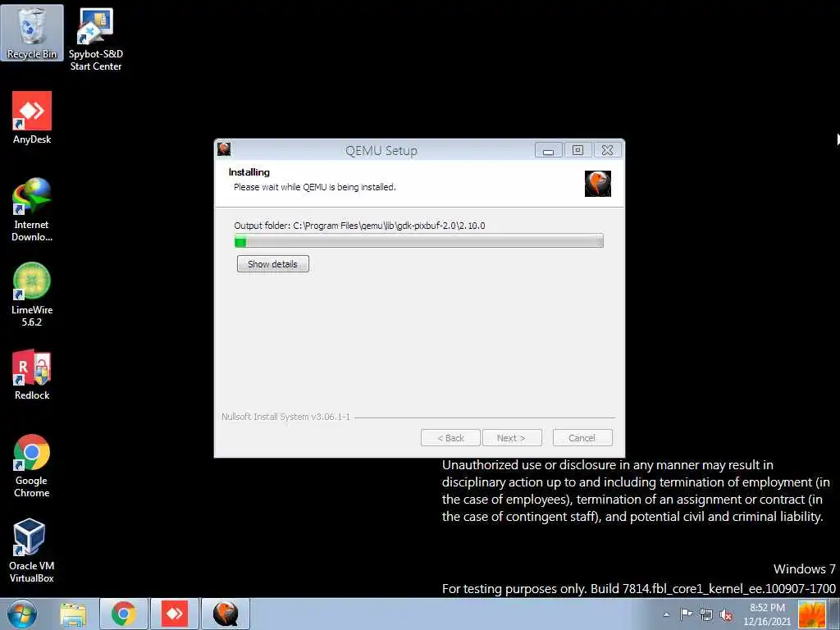The image size is (840, 630).
Task: Click the QEMU icon in setup title bar
Action: pyautogui.click(x=224, y=149)
